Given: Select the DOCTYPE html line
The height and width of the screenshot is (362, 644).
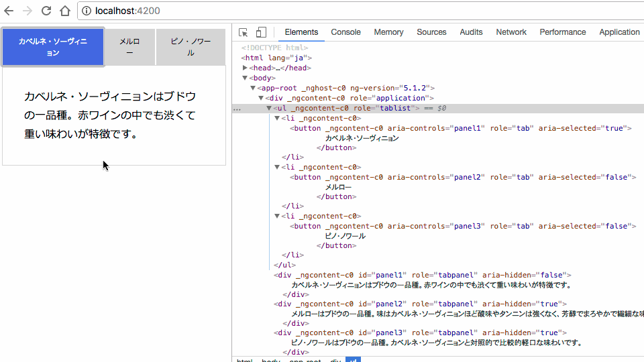Looking at the screenshot, I should pos(275,48).
